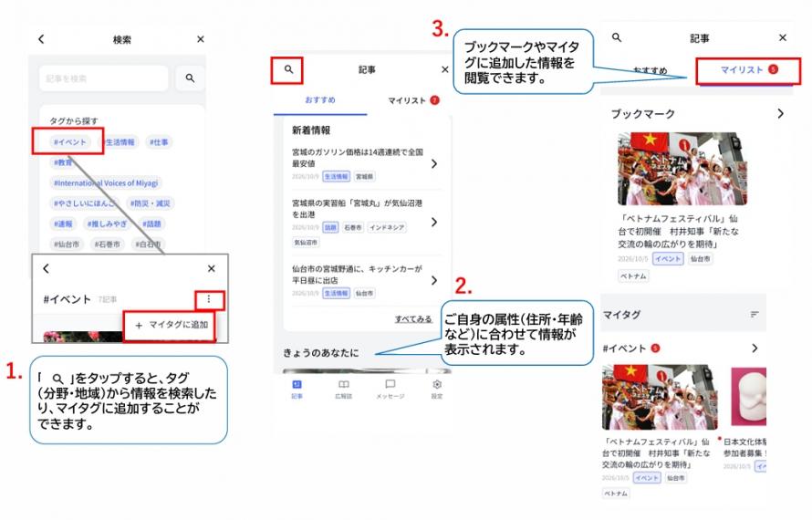Choose マイタグに追加 from the popup

pyautogui.click(x=171, y=326)
